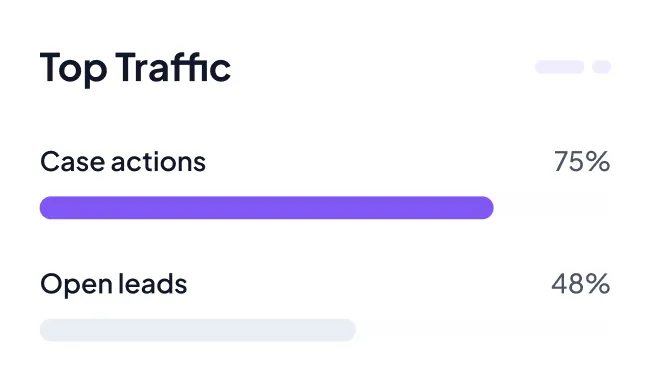This screenshot has height=380, width=649.
Task: Click the word Traffic in the heading
Action: [x=173, y=67]
